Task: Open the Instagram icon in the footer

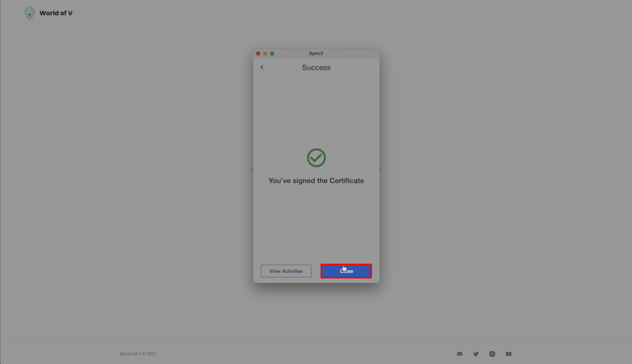Action: pyautogui.click(x=492, y=354)
